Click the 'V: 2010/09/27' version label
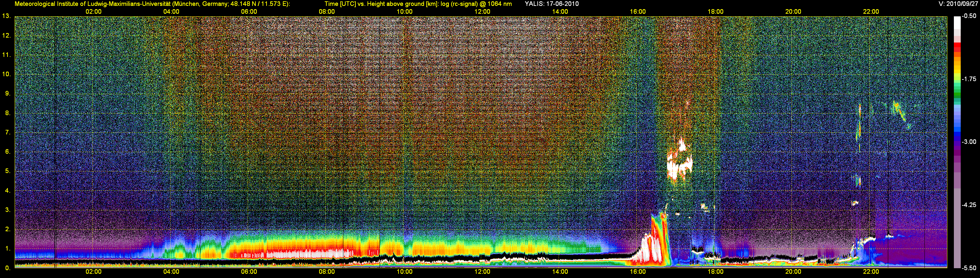 (957, 4)
